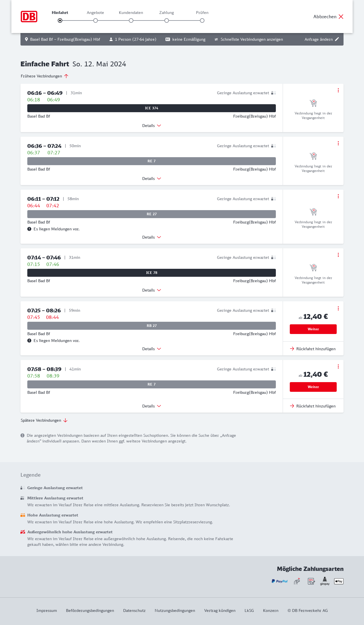
Task: Click the PayPal payment icon
Action: 280,581
